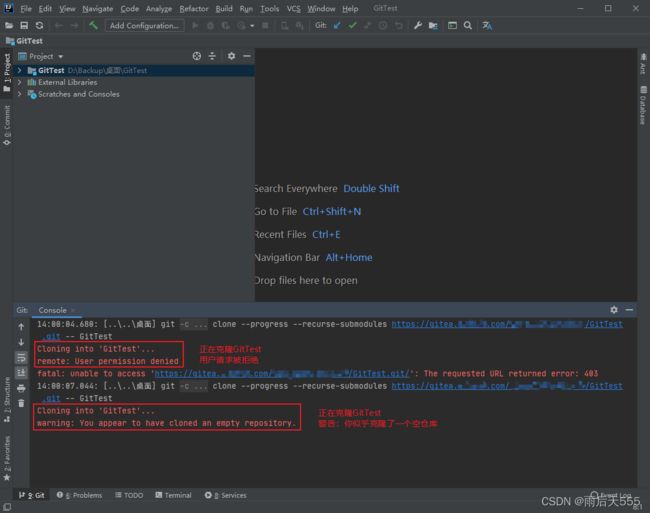
Task: Click the Locate target icon in Project panel
Action: (x=197, y=56)
